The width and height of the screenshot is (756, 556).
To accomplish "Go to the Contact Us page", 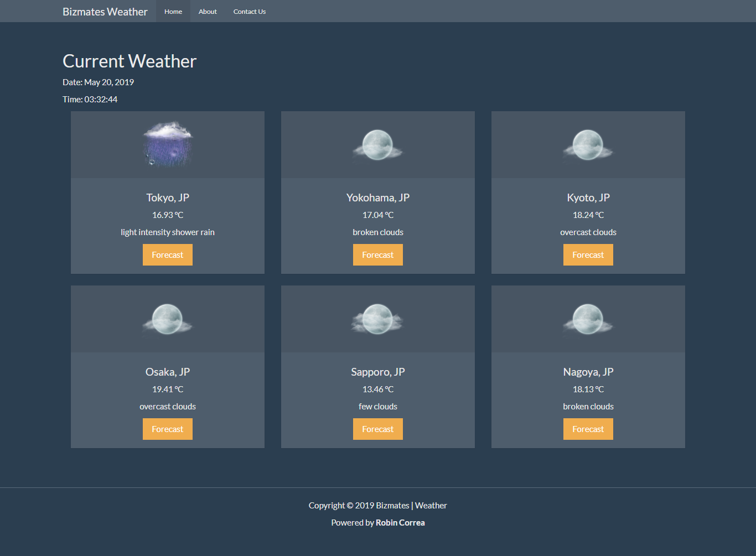I will coord(249,11).
